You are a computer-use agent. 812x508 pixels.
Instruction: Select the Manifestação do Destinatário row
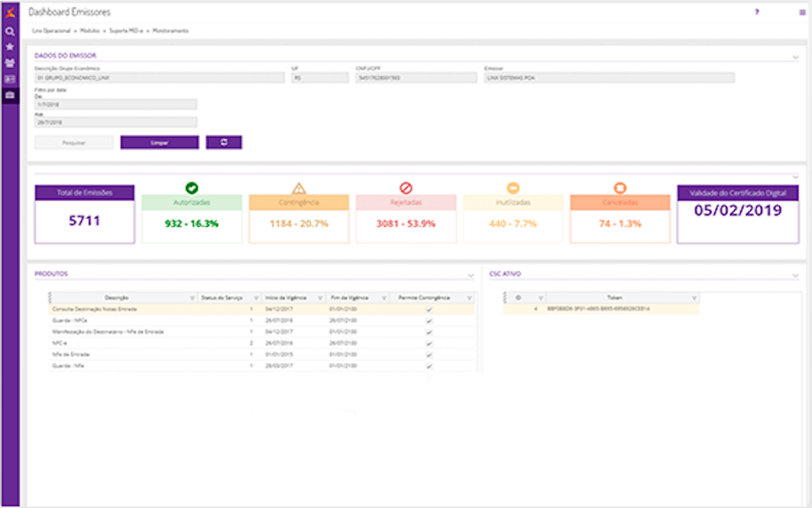coord(261,332)
